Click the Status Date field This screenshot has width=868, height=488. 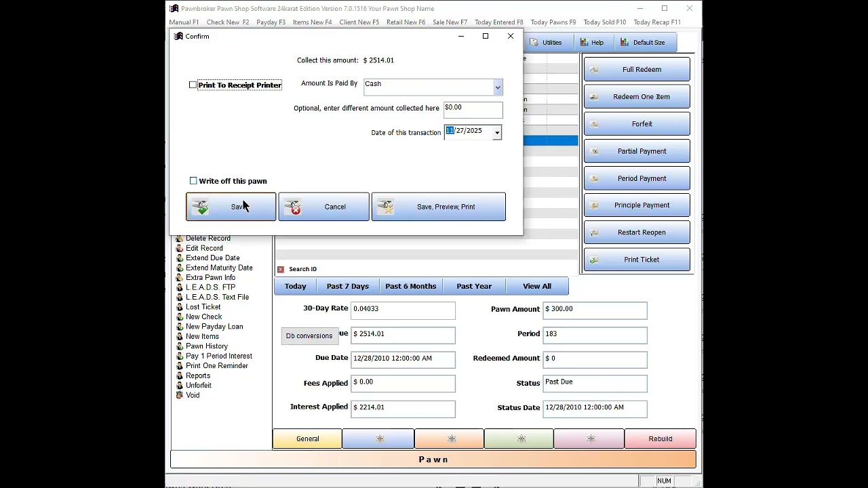point(595,409)
